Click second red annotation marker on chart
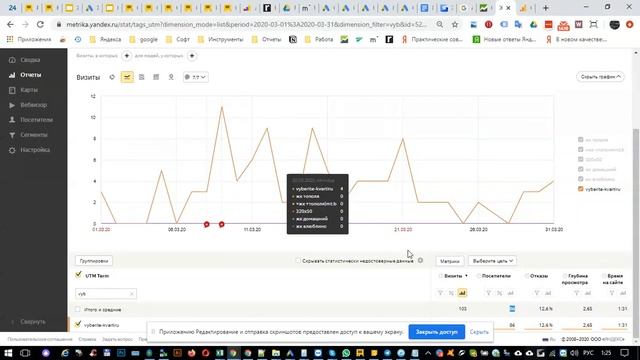Image resolution: width=640 pixels, height=360 pixels. [222, 224]
